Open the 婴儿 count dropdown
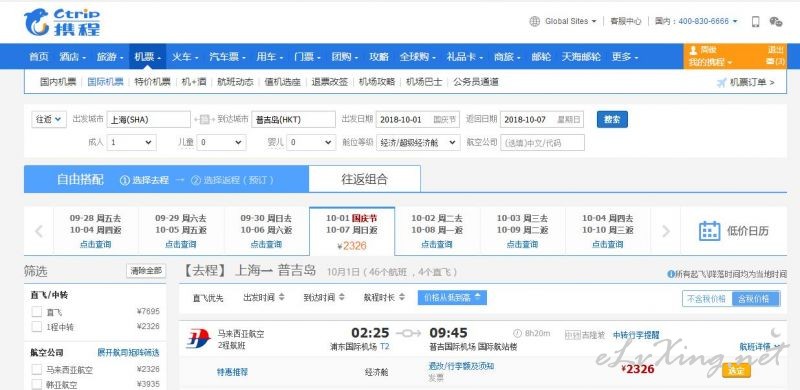 (x=311, y=142)
